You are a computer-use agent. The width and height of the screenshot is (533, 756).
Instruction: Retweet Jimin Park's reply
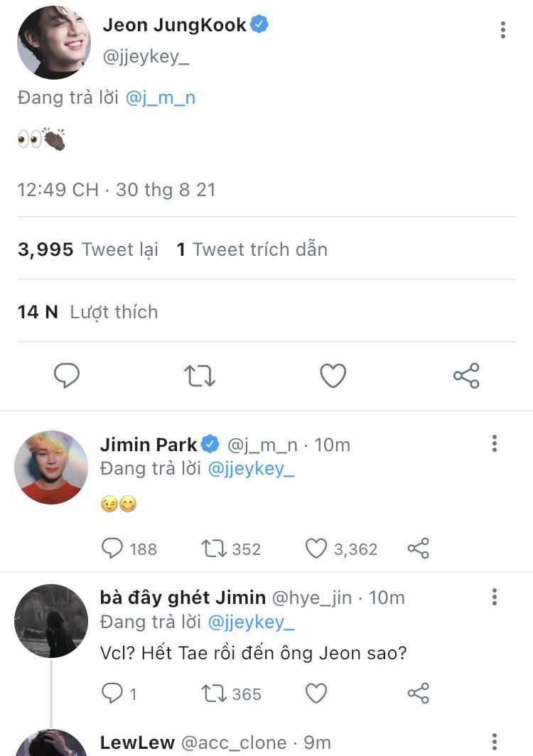[214, 549]
